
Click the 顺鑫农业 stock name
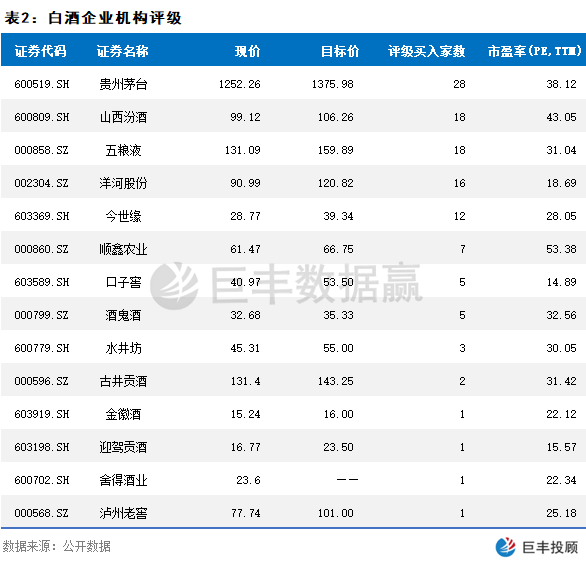pyautogui.click(x=123, y=249)
